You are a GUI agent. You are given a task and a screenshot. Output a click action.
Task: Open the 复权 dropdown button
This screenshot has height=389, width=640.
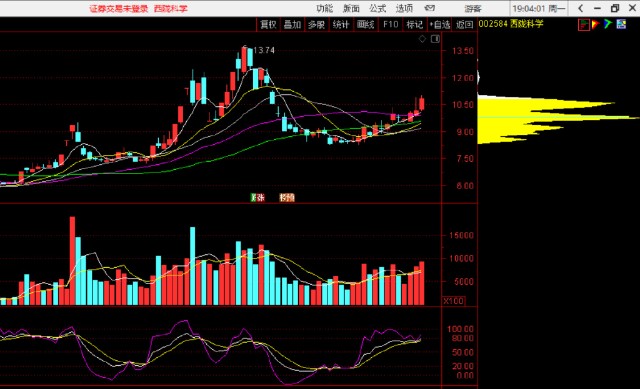[268, 24]
